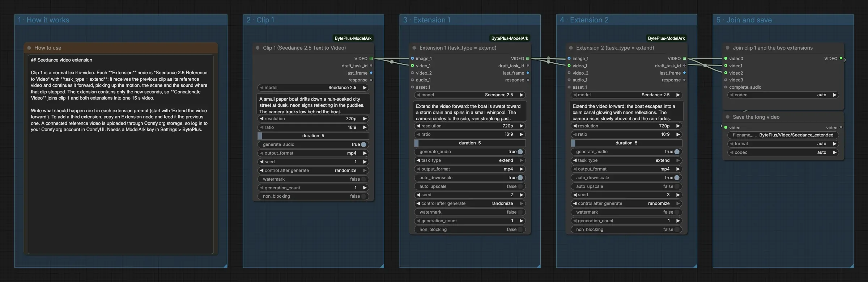Click Clip 1 VIDEO output grid socket
Viewport: 868px width, 282px height.
(x=371, y=58)
